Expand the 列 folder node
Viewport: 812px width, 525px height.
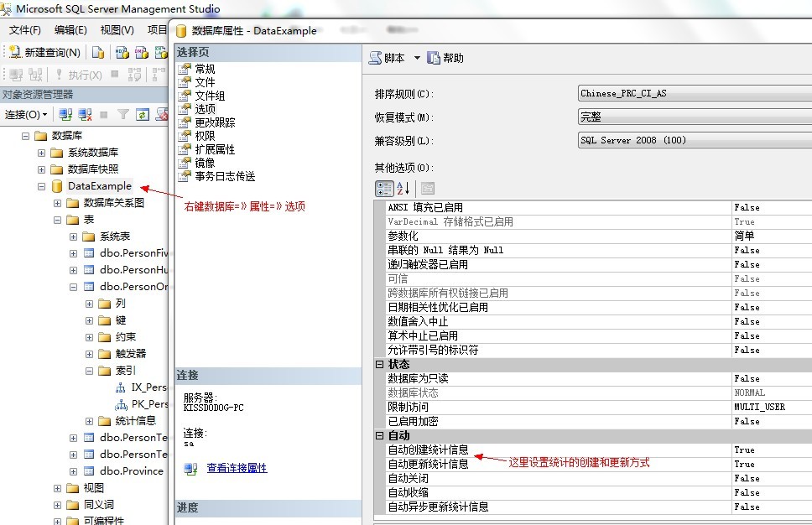pos(89,304)
